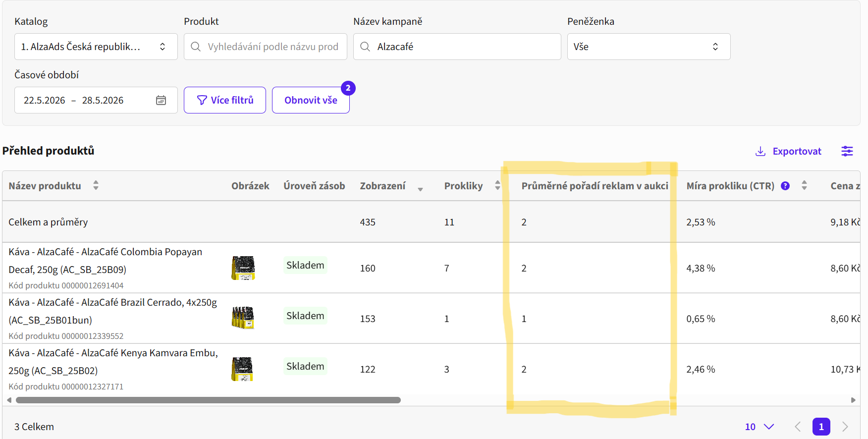Click the total clicks value 11
This screenshot has height=439, width=868.
pyautogui.click(x=449, y=222)
